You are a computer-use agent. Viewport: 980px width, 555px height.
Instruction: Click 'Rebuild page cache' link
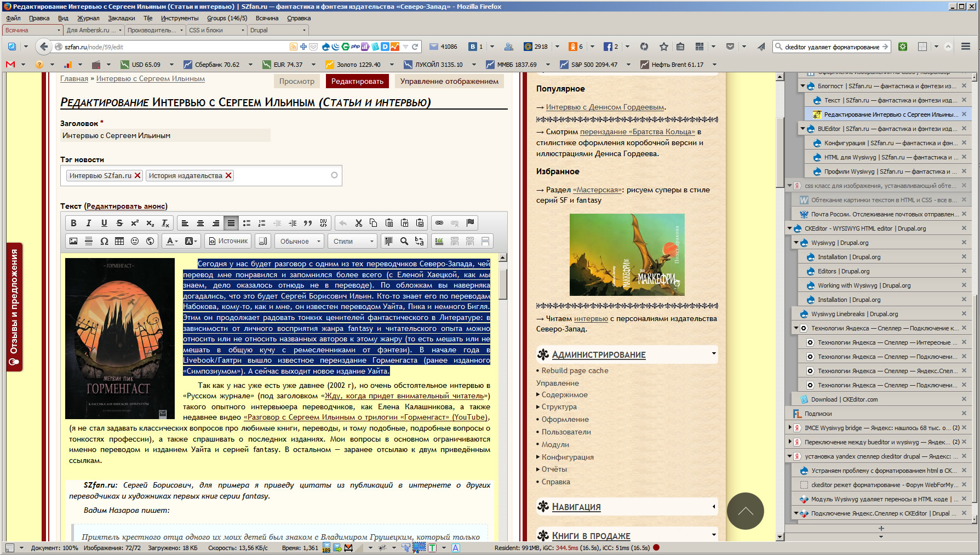pyautogui.click(x=575, y=371)
